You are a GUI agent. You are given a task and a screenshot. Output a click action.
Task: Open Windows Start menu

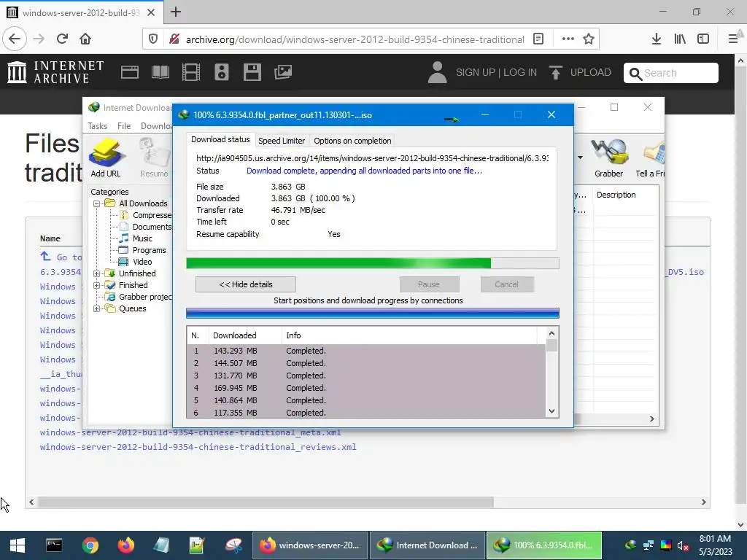coord(18,545)
